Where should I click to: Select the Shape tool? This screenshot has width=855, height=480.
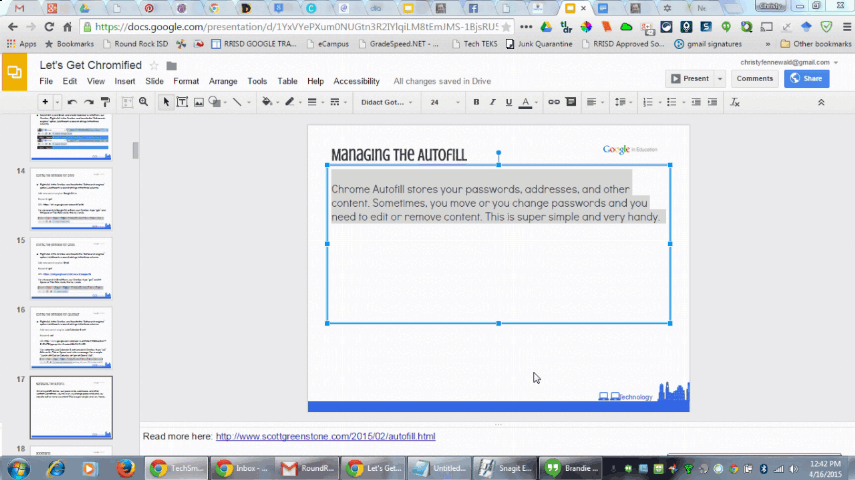point(214,102)
